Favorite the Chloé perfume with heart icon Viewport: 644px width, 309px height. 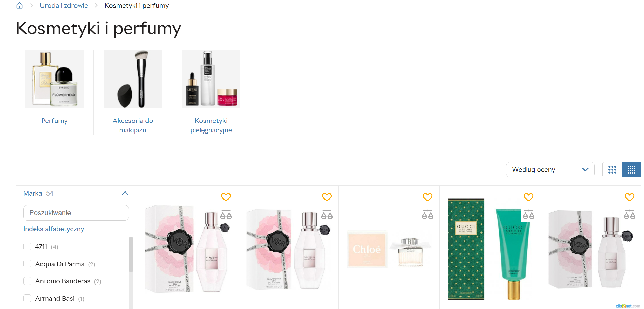(x=428, y=197)
